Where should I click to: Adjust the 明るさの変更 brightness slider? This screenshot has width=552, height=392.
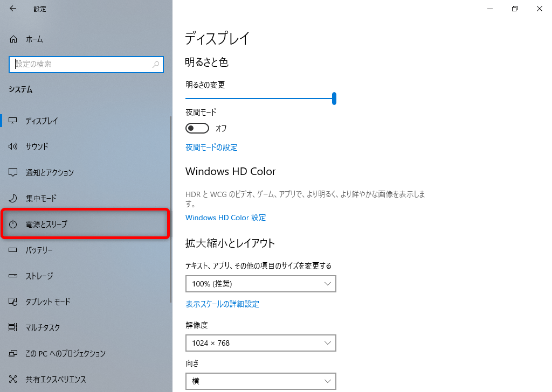(334, 99)
